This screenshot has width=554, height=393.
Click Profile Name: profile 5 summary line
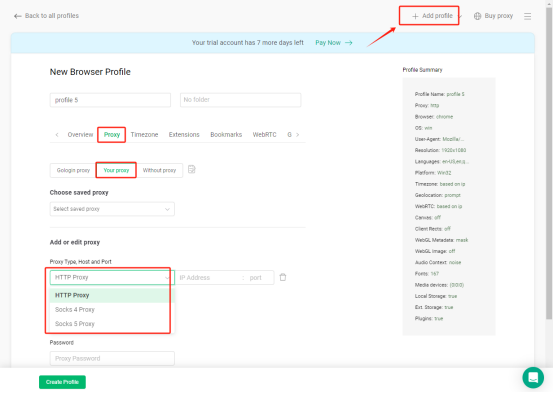click(x=440, y=94)
